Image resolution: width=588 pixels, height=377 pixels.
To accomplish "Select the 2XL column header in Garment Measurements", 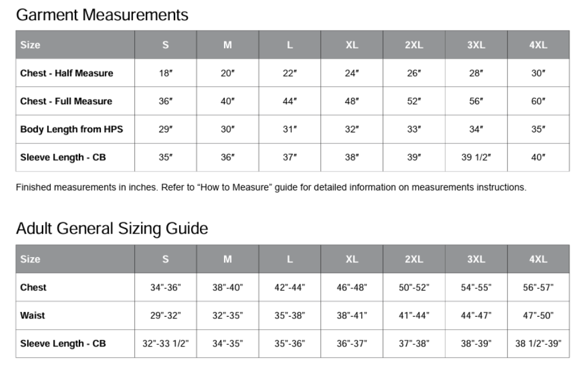I will (414, 45).
